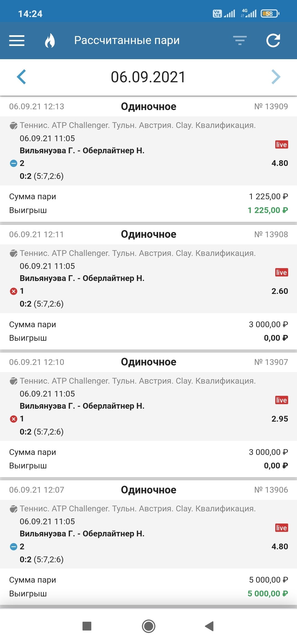Tap the 2.95 odds on bet 13907
The height and width of the screenshot is (644, 297).
click(279, 419)
